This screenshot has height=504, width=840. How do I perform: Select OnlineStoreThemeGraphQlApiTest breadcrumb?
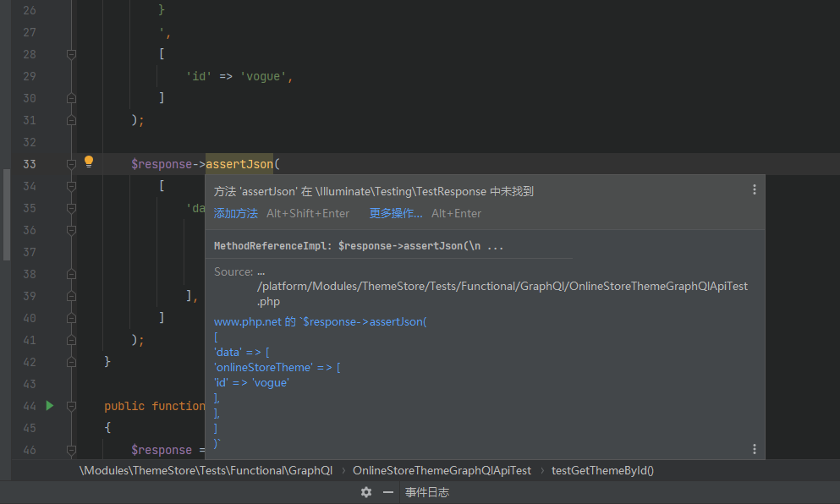(442, 470)
